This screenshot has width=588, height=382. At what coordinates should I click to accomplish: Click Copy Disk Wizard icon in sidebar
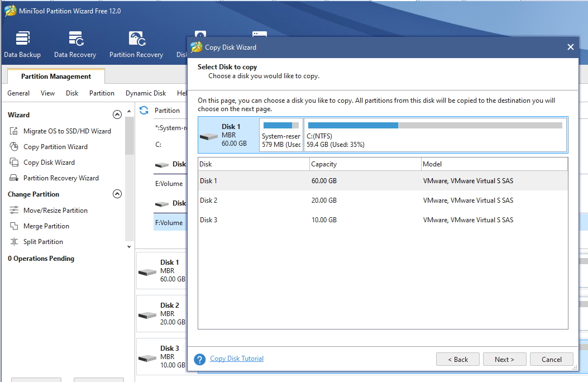pyautogui.click(x=14, y=163)
